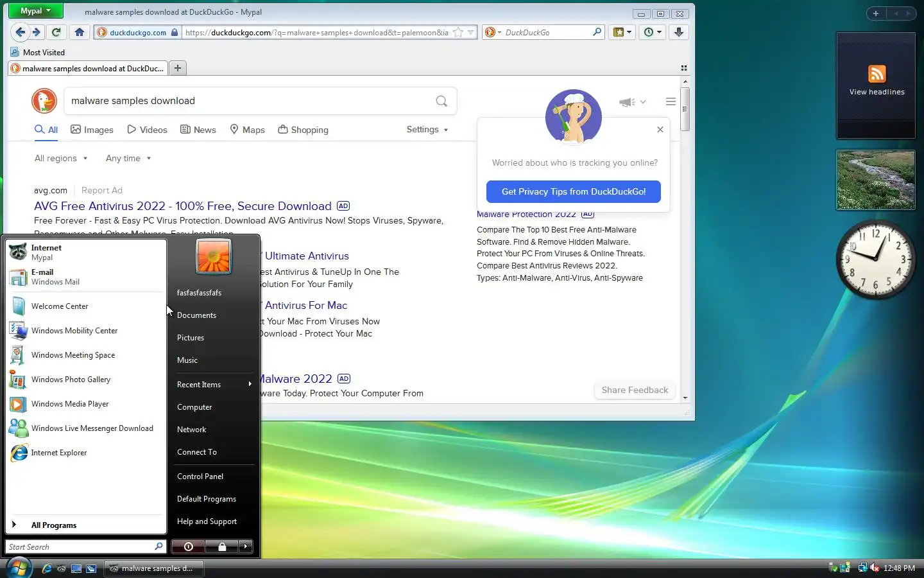
Task: Click Switch between windows quick launch icon
Action: (x=91, y=568)
